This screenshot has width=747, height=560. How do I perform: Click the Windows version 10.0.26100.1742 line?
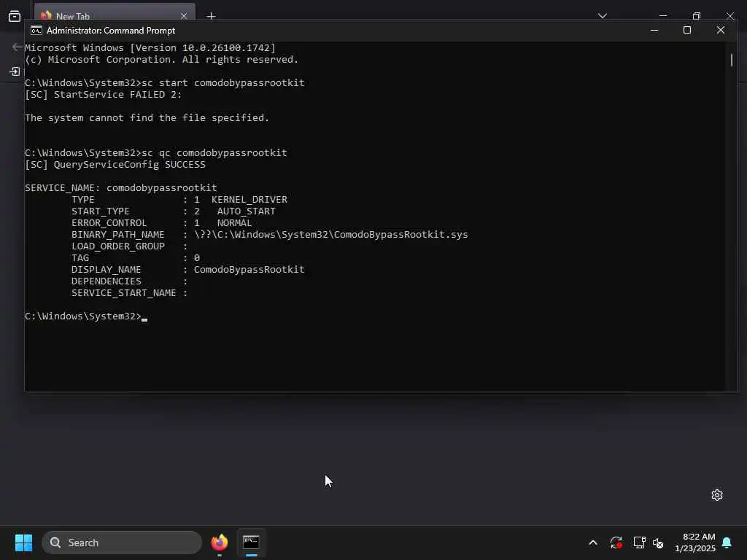click(150, 47)
